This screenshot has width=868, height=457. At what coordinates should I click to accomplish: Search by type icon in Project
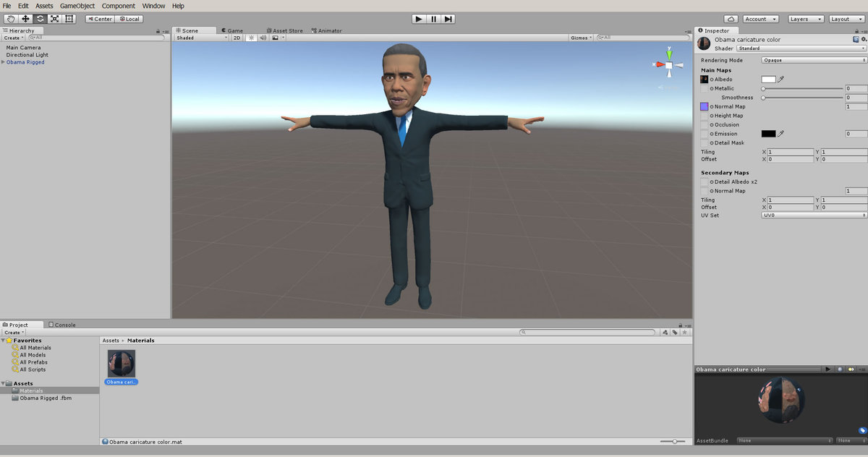665,333
